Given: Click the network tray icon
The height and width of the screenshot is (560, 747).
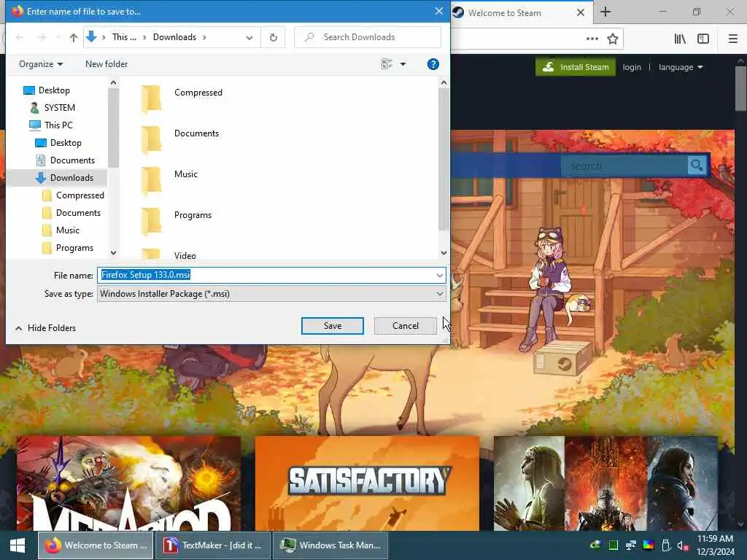Looking at the screenshot, I should (x=631, y=545).
